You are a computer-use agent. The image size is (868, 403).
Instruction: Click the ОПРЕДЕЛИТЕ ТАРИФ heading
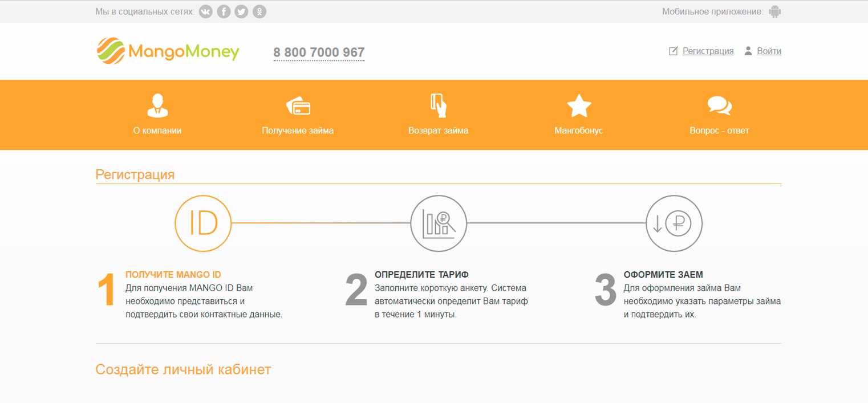421,275
